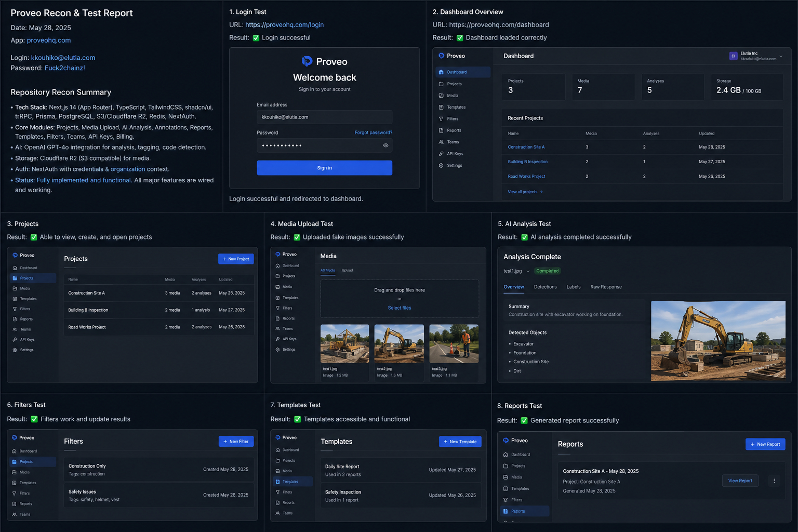Open Reports icon in Dashboard Overview sidebar
This screenshot has height=532, width=798.
(x=441, y=130)
